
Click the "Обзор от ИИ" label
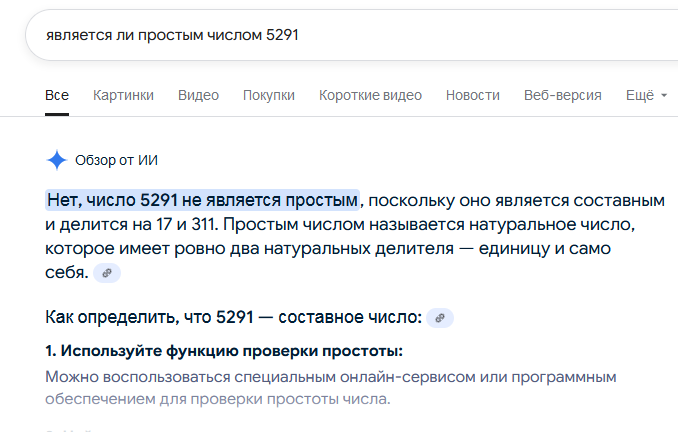[116, 160]
